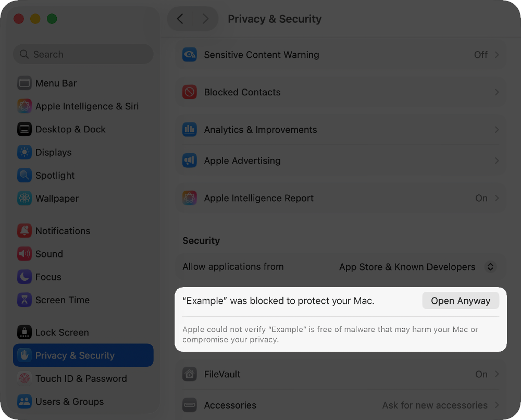The width and height of the screenshot is (521, 420).
Task: Select the Apple Intelligence & Siri icon
Action: (x=24, y=106)
